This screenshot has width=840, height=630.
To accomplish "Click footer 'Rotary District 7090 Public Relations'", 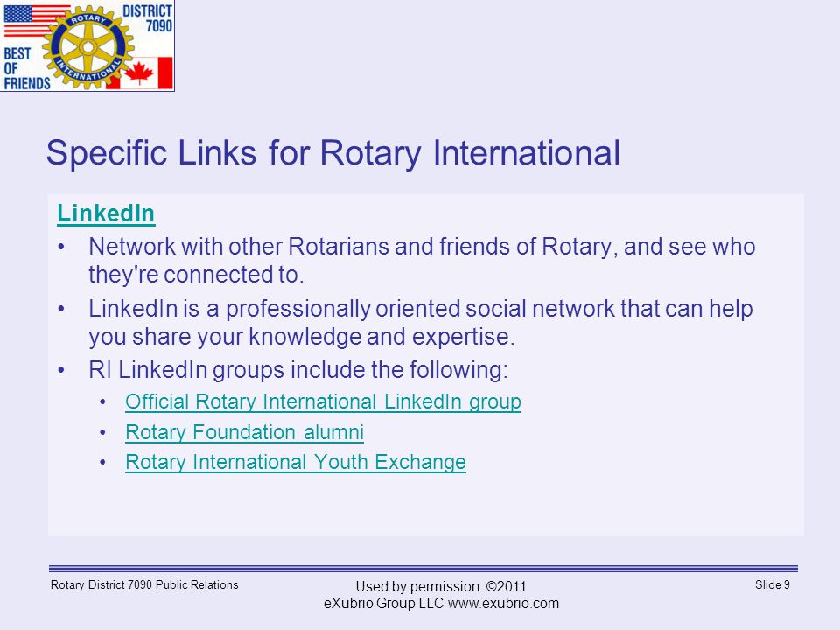I will click(x=144, y=585).
